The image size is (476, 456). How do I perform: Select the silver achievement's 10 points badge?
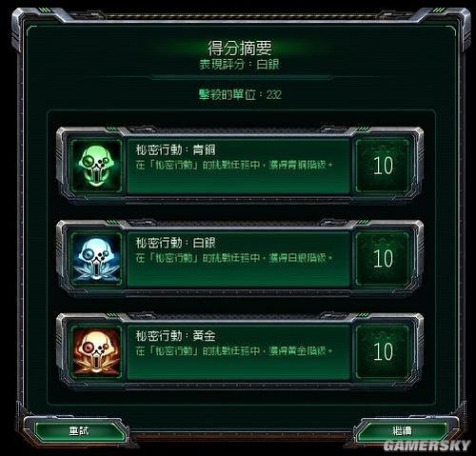(383, 259)
